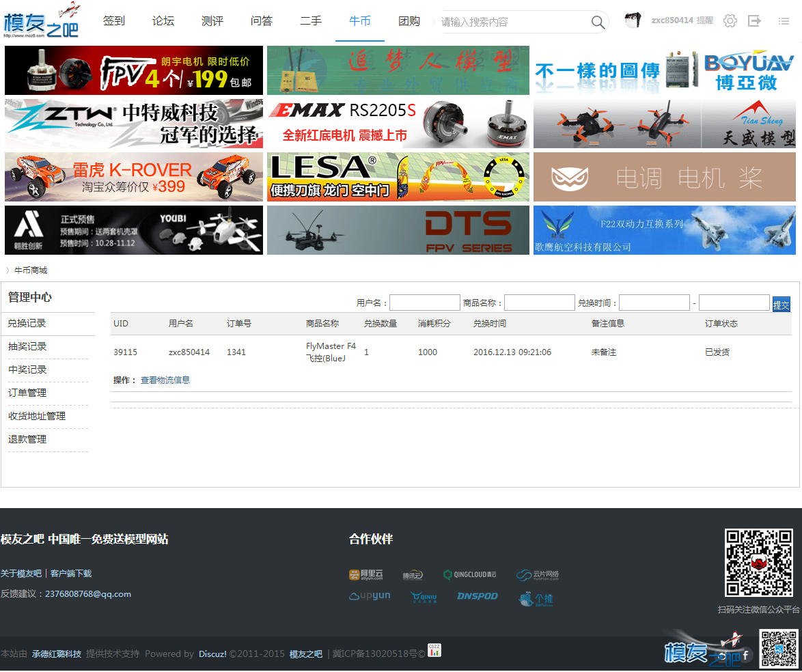The height and width of the screenshot is (672, 802).
Task: Open the 电调 电机 桨 banner
Action: pyautogui.click(x=665, y=176)
